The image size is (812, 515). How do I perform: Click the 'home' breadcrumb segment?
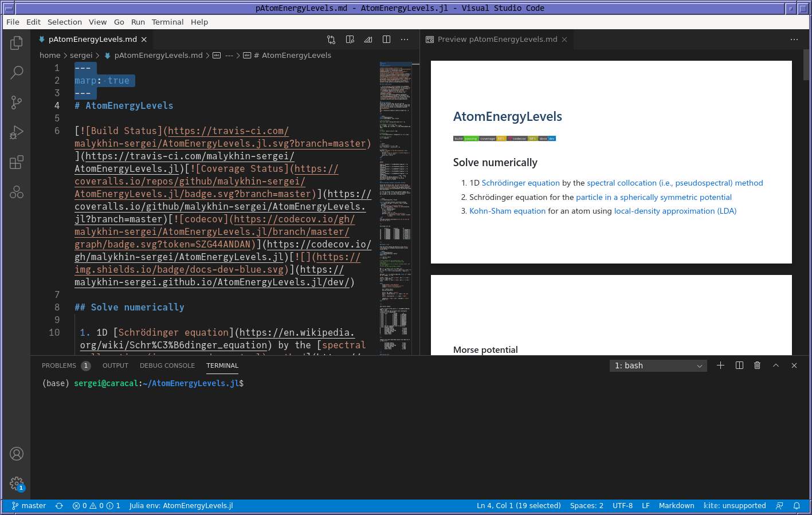pos(50,56)
